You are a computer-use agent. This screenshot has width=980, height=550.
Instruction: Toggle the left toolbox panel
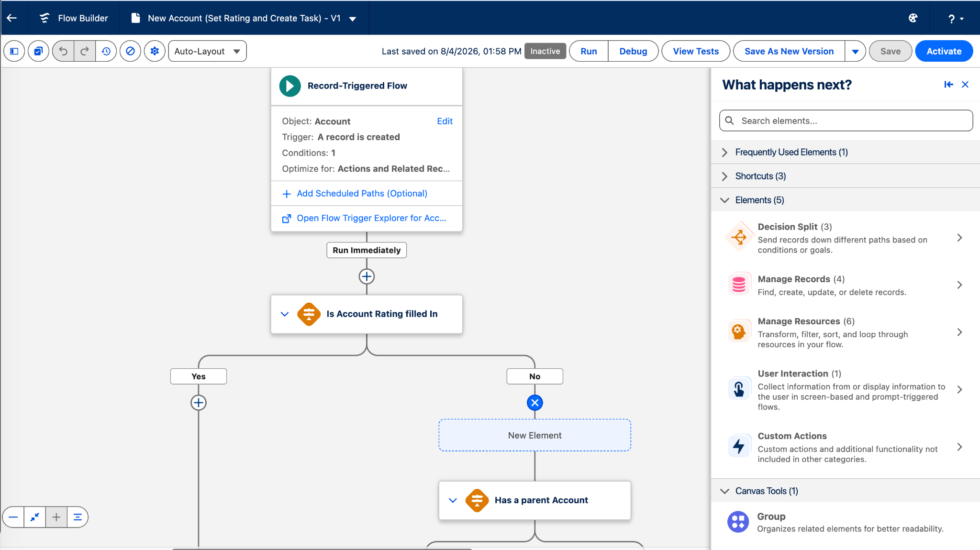click(x=14, y=51)
